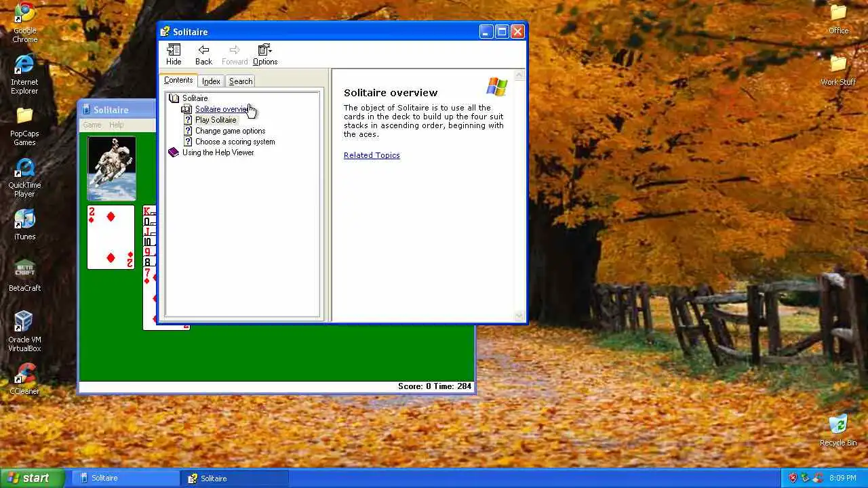Switch to the Index tab
The image size is (868, 488).
[211, 81]
